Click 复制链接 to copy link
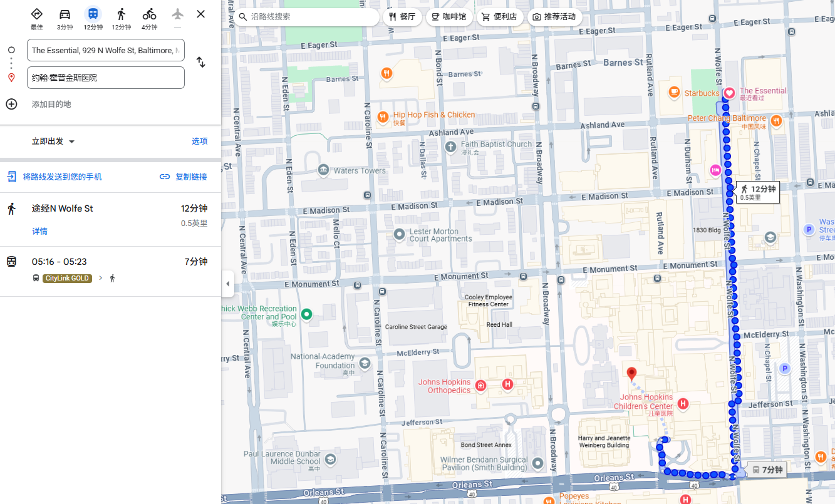Viewport: 835px width, 504px height. (x=183, y=177)
